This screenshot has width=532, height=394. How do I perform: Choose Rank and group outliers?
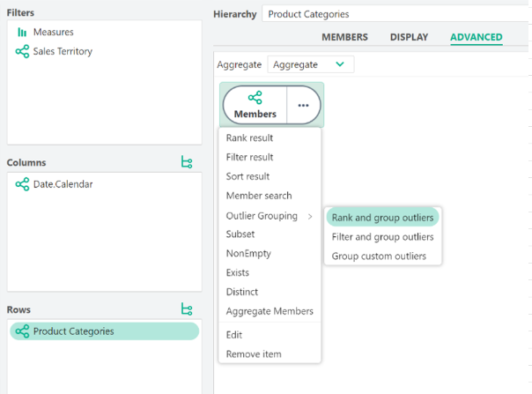(x=383, y=218)
